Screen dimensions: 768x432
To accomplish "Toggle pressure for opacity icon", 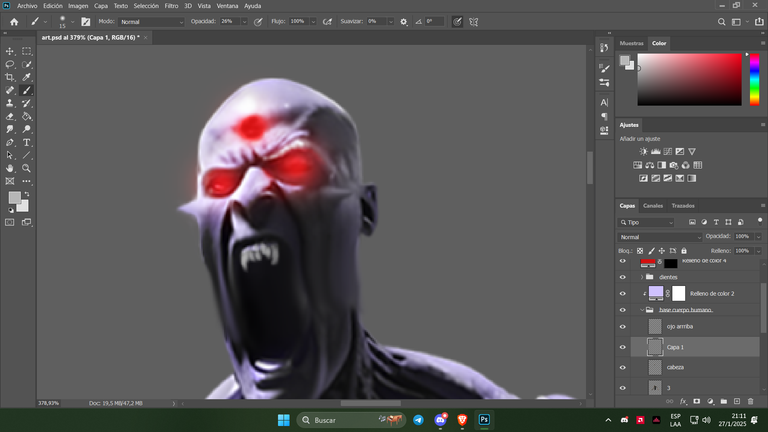I will pyautogui.click(x=258, y=22).
